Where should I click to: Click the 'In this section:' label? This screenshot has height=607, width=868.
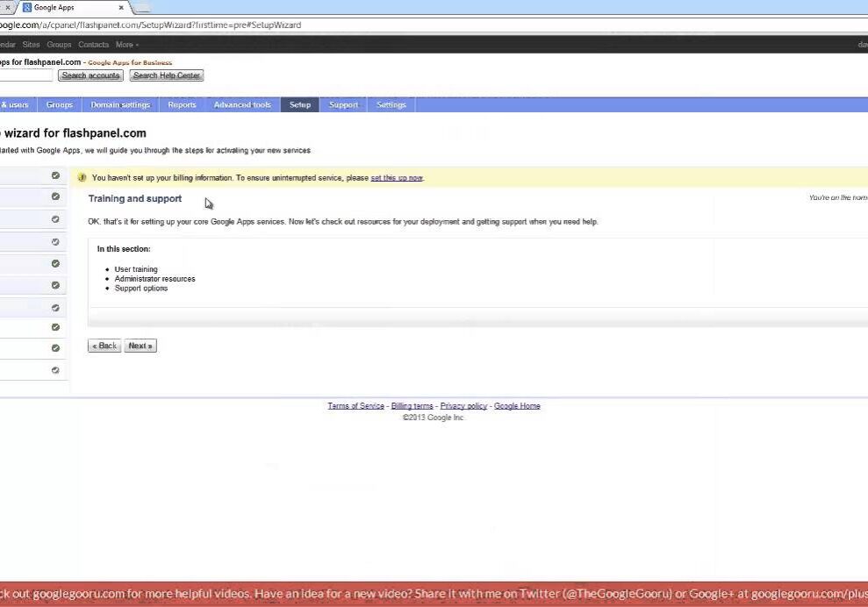coord(124,249)
